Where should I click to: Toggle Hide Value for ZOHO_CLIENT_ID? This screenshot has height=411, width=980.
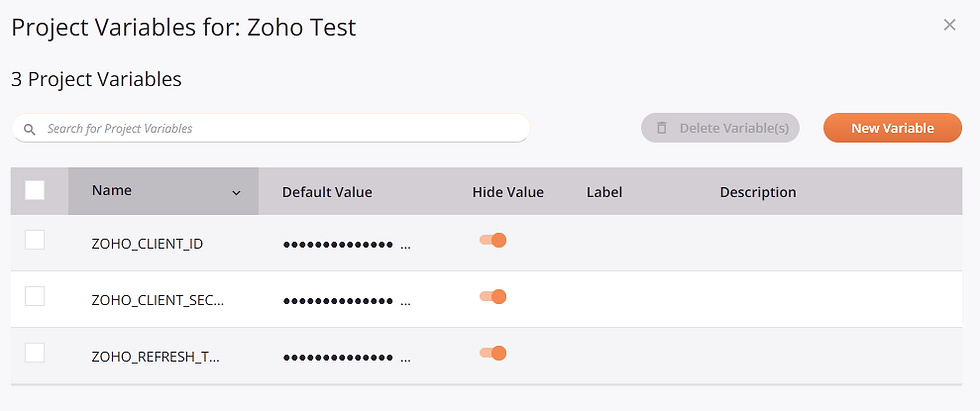(x=492, y=240)
